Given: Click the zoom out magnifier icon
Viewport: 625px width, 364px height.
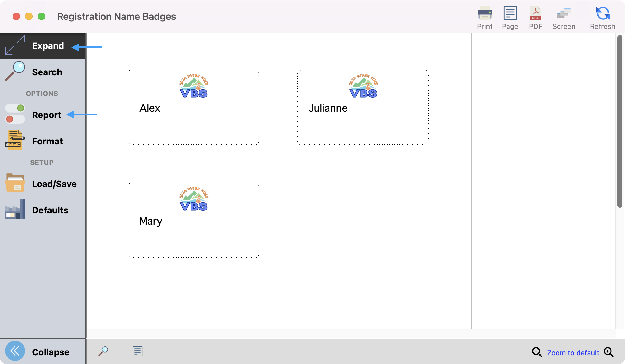Looking at the screenshot, I should tap(537, 352).
